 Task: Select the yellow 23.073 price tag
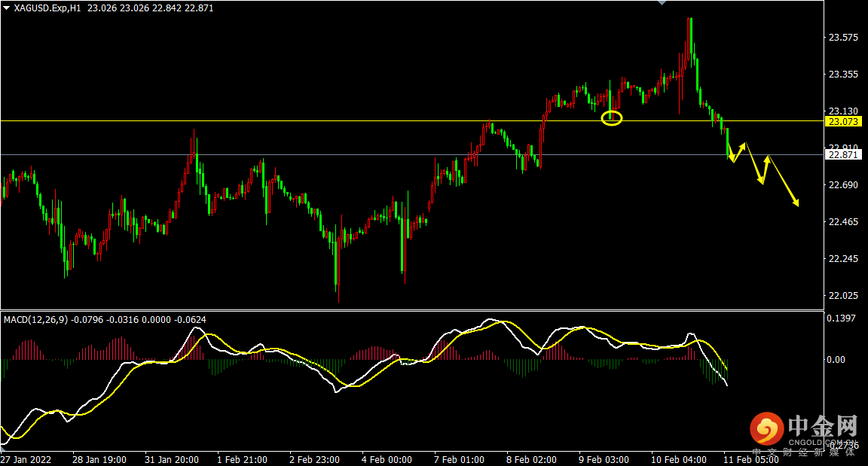pyautogui.click(x=843, y=122)
